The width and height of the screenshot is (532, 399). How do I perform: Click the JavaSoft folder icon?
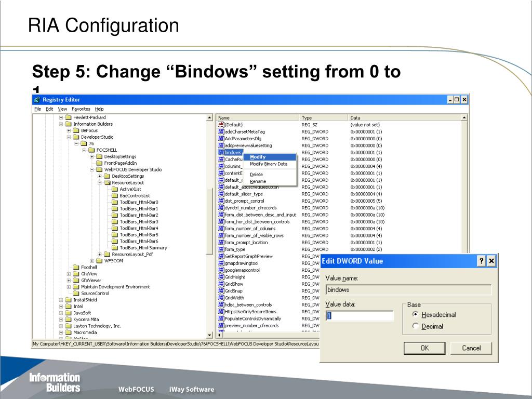click(x=68, y=313)
